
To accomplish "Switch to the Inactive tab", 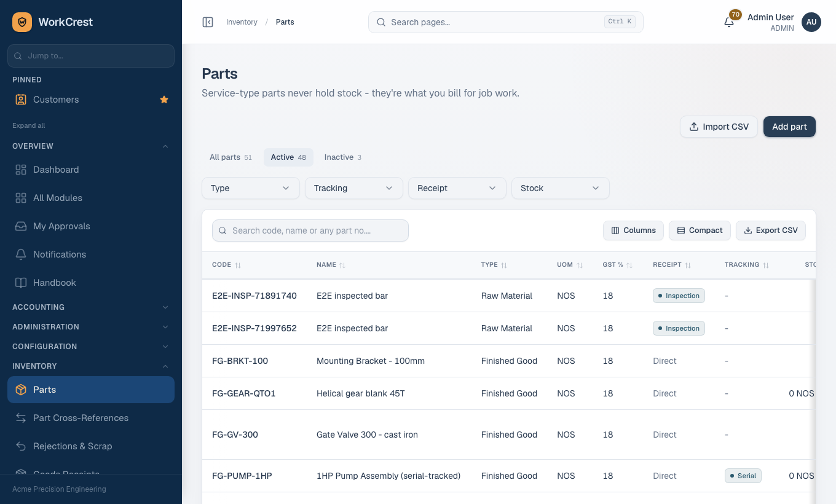I will (343, 157).
